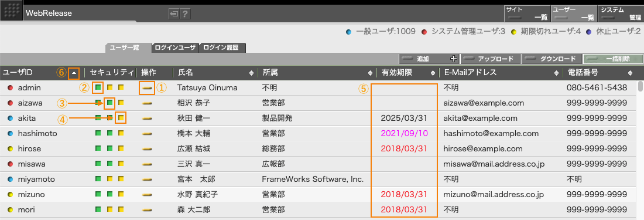This screenshot has height=220, width=644.
Task: Click the vertical scrollbar thumb of user list
Action: click(640, 86)
